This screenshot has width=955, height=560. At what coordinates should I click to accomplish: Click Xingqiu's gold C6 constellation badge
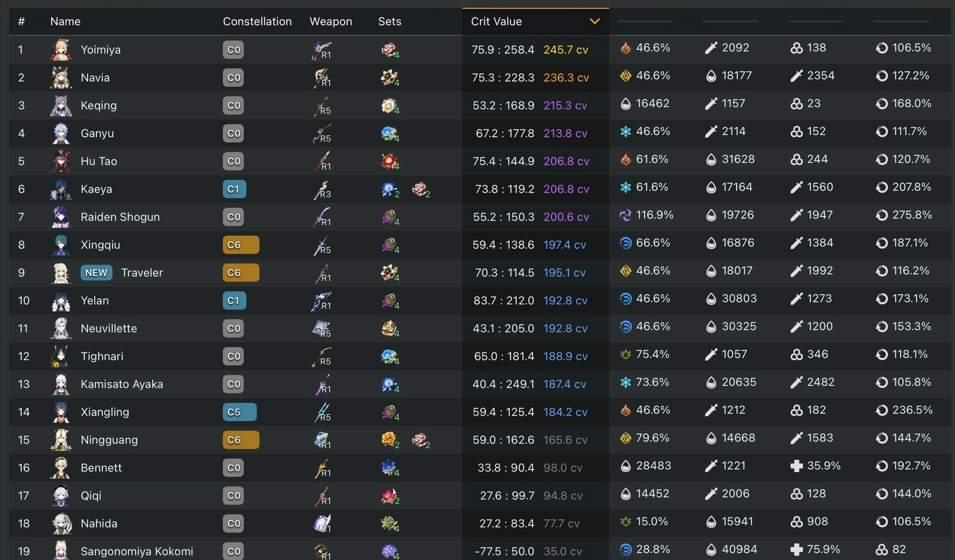click(241, 245)
